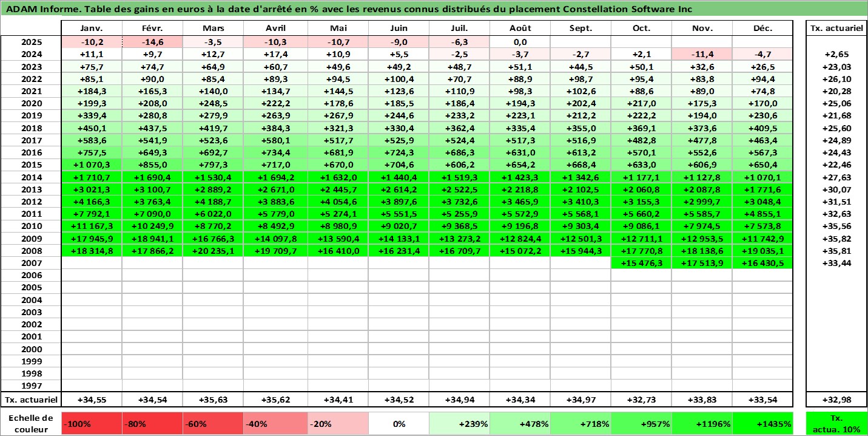Select bottom row value +35,63 under Mars

pyautogui.click(x=213, y=399)
